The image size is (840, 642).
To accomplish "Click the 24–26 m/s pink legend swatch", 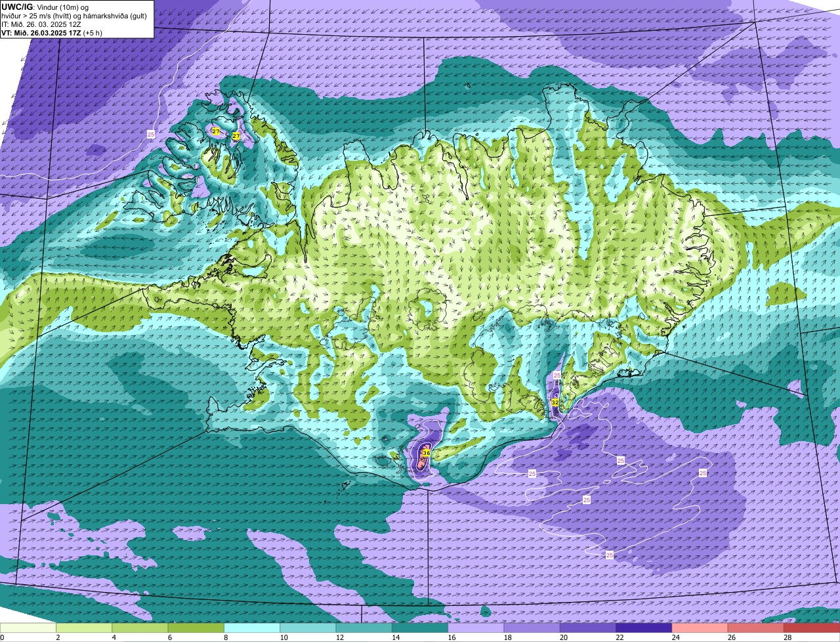I will click(700, 628).
